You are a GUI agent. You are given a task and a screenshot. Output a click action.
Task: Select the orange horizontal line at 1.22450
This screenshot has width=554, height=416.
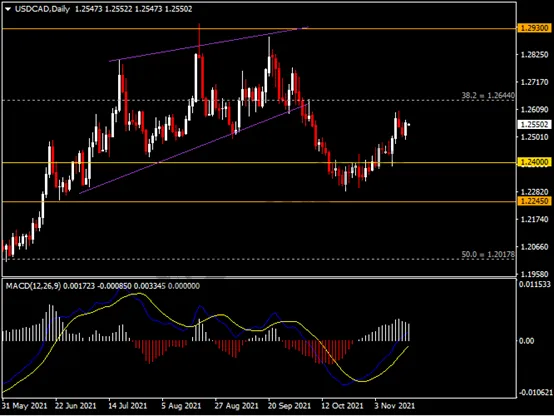pyautogui.click(x=259, y=201)
